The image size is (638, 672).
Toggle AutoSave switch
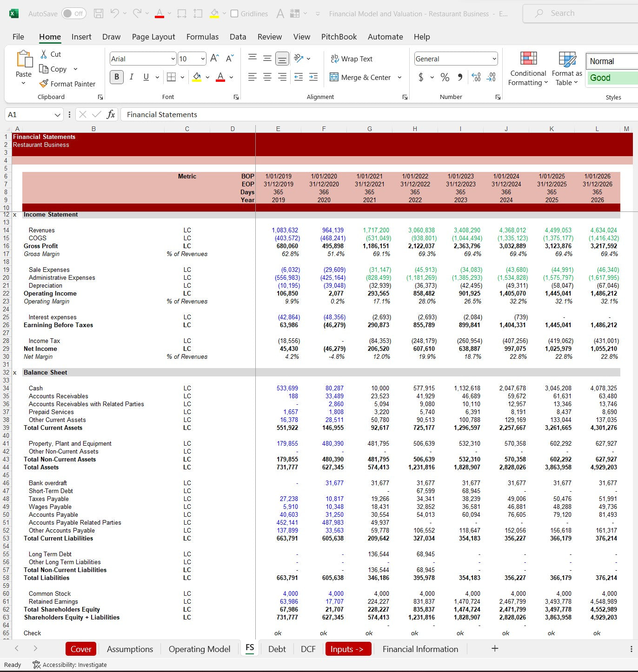(x=73, y=13)
